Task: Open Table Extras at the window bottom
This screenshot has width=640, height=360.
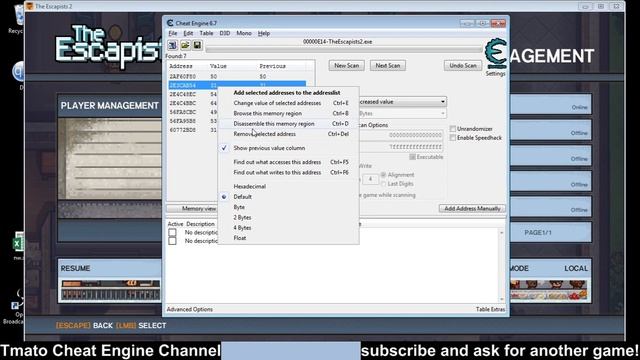Action: (x=490, y=309)
